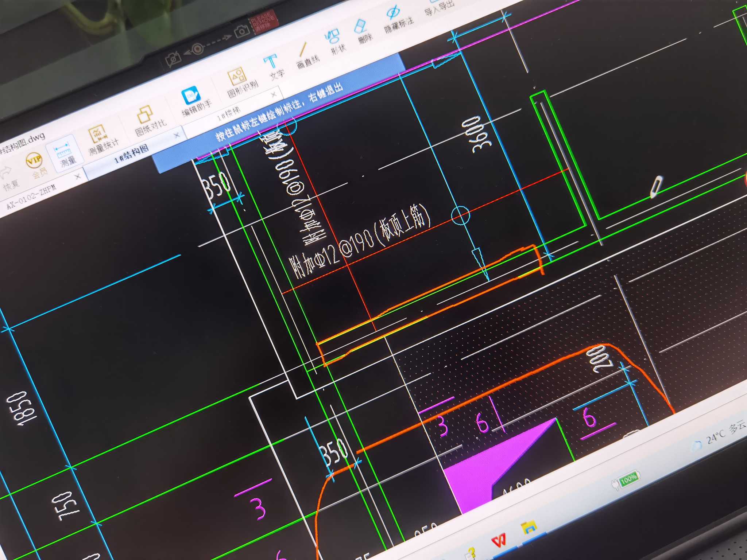Click the yellow question-mark taskbar icon
The width and height of the screenshot is (747, 560).
pyautogui.click(x=471, y=553)
